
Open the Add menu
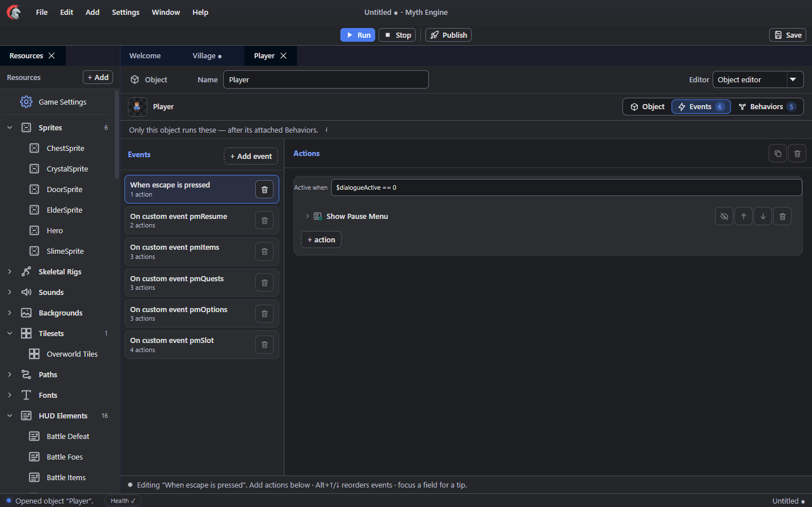click(93, 12)
